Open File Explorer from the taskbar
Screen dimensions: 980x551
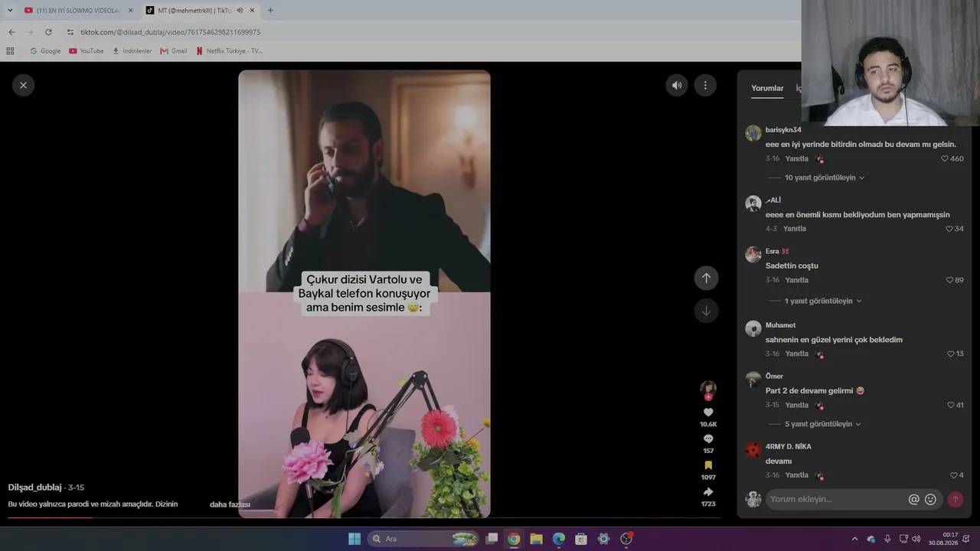(x=536, y=539)
